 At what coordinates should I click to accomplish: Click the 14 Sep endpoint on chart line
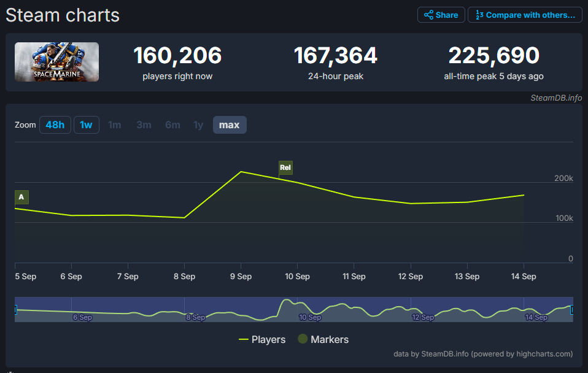tap(524, 195)
